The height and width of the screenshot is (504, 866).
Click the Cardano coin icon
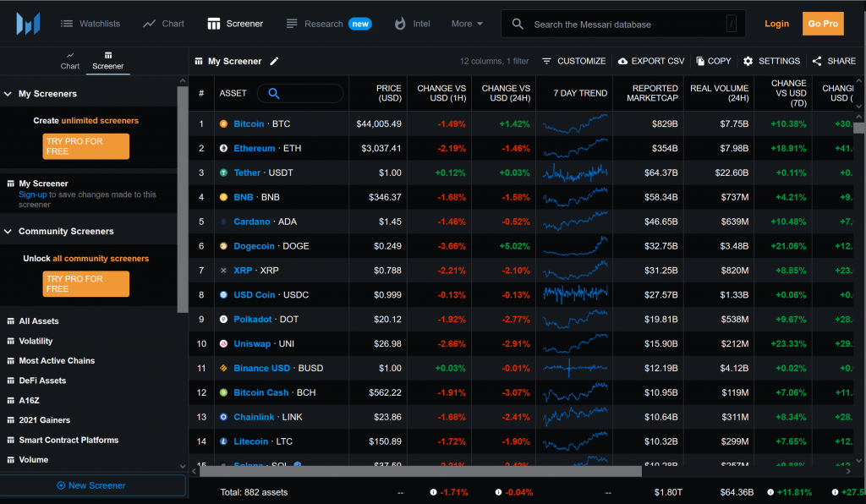pos(223,222)
